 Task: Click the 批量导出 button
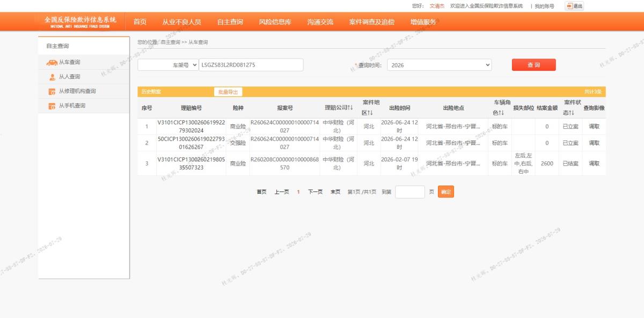coord(228,92)
